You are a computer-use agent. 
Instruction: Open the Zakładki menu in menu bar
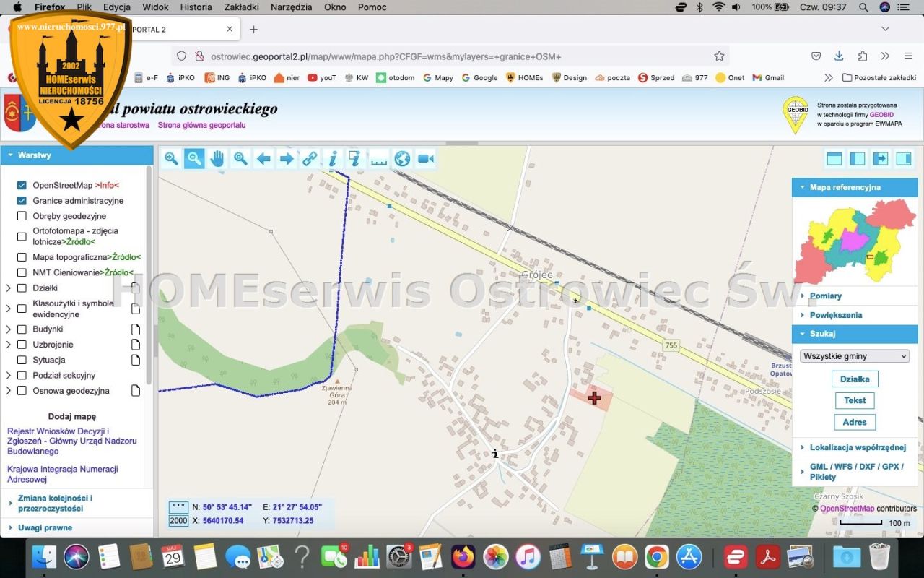tap(241, 7)
